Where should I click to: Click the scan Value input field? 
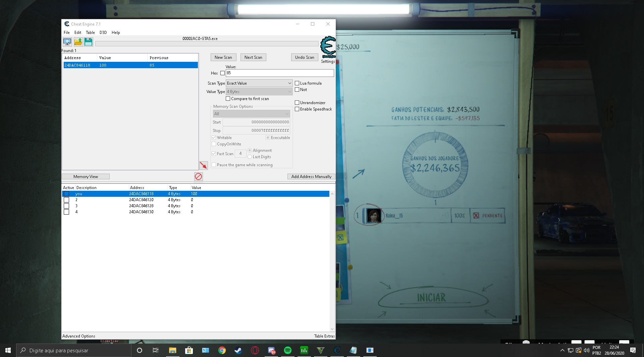pos(280,73)
